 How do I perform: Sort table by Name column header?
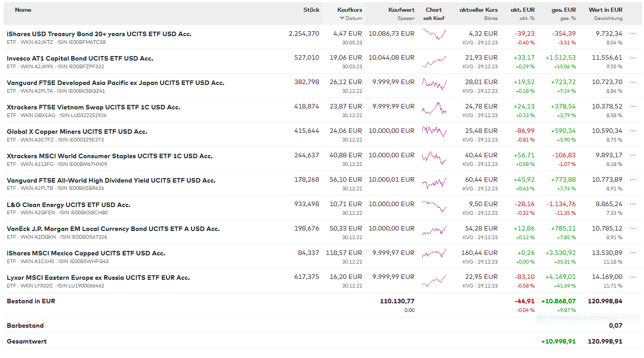coord(23,9)
